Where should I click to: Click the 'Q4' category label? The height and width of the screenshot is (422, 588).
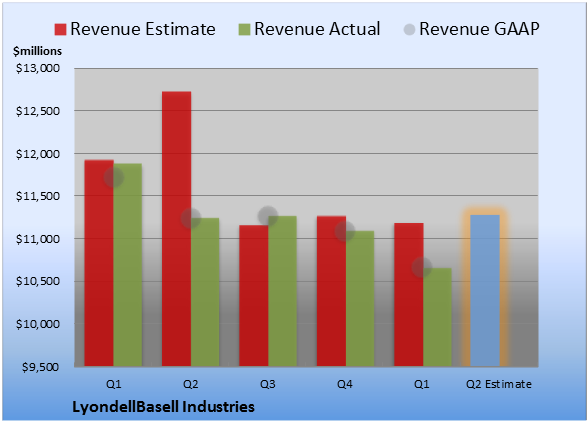click(345, 384)
